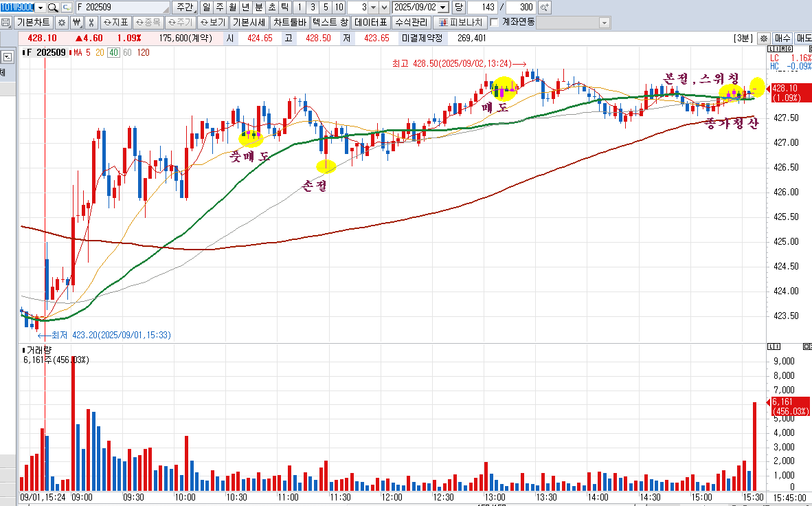Open the 피보나치 Fibonacci tool

[x=460, y=22]
